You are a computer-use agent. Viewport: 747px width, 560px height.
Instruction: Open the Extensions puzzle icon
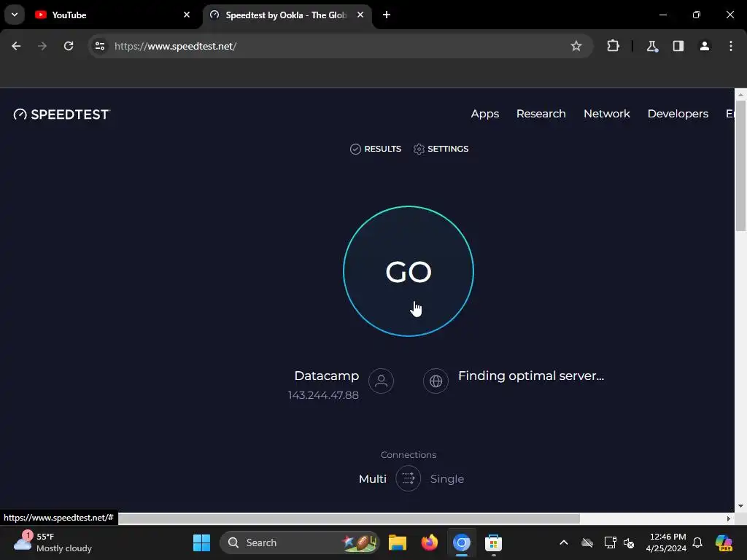point(613,46)
